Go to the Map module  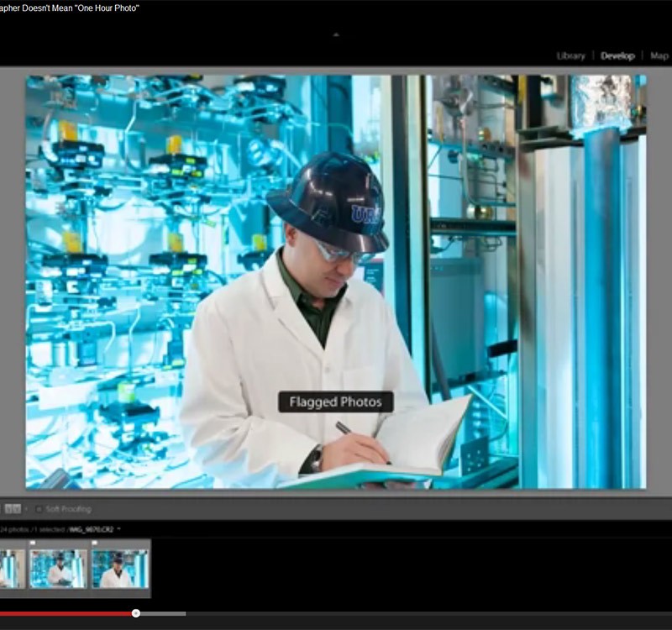click(659, 56)
